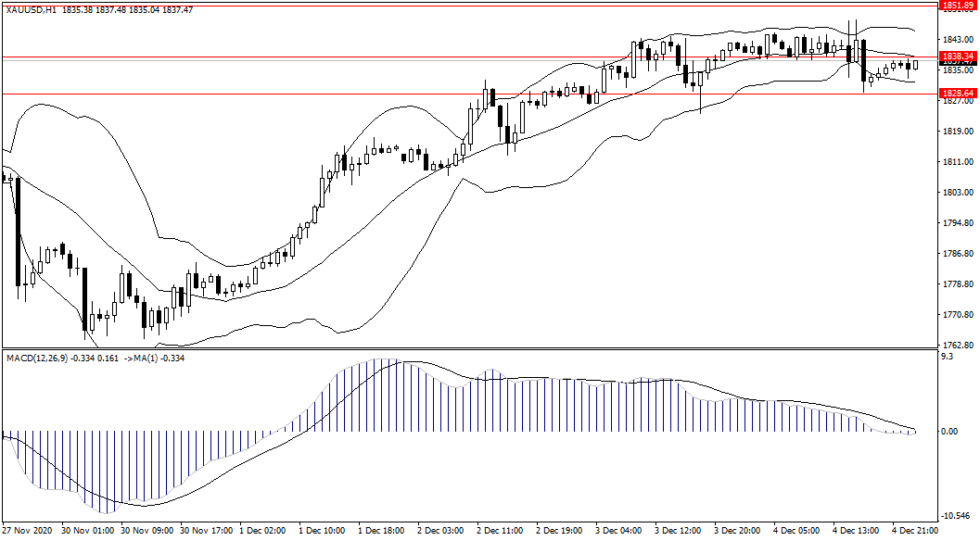
Task: Click the last candlestick on the chart
Action: 916,64
